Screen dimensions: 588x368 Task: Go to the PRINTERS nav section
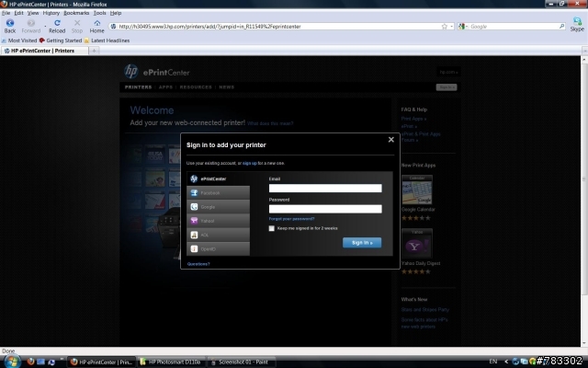tap(138, 87)
